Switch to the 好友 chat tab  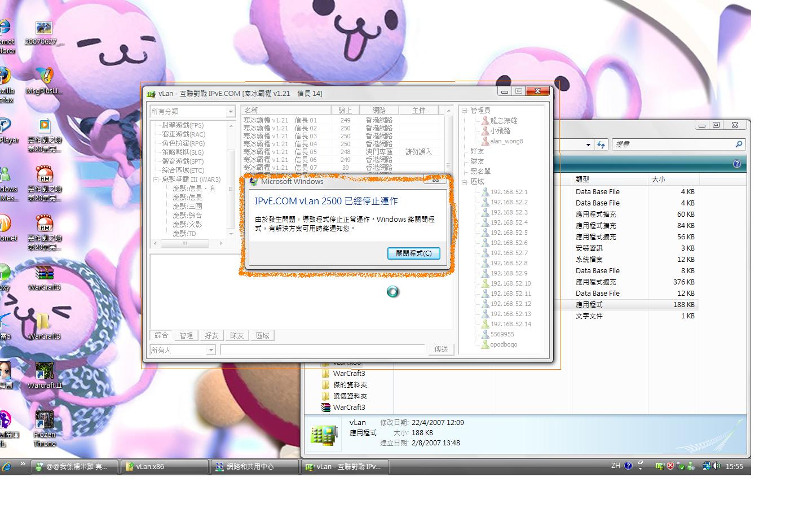(x=211, y=335)
